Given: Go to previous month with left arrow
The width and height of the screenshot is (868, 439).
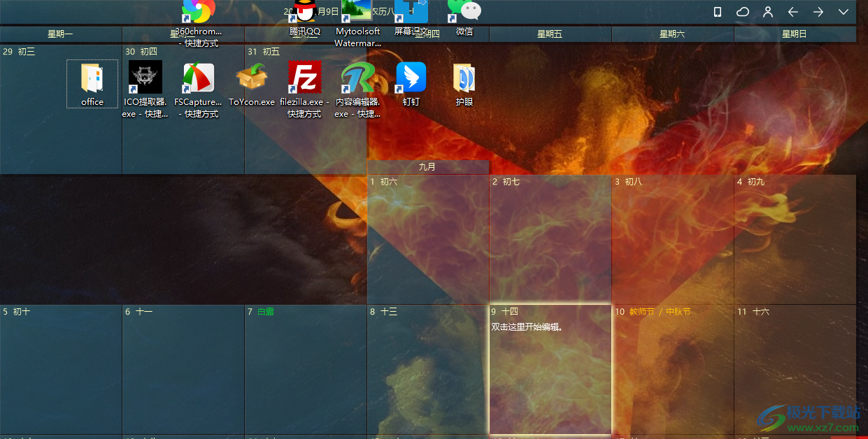Looking at the screenshot, I should tap(793, 12).
